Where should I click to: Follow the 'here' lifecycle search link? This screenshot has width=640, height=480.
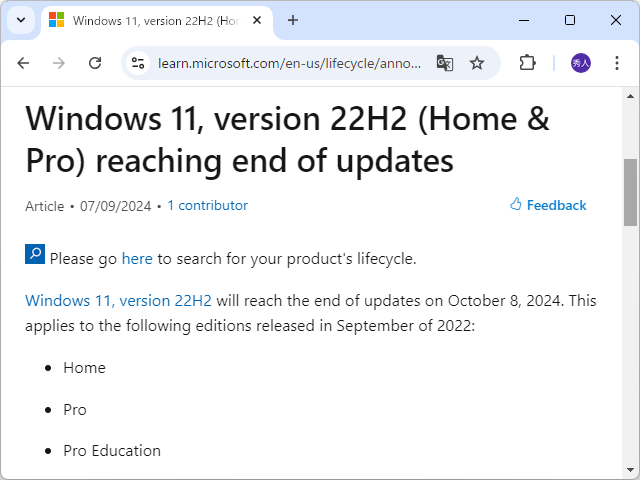coord(137,259)
